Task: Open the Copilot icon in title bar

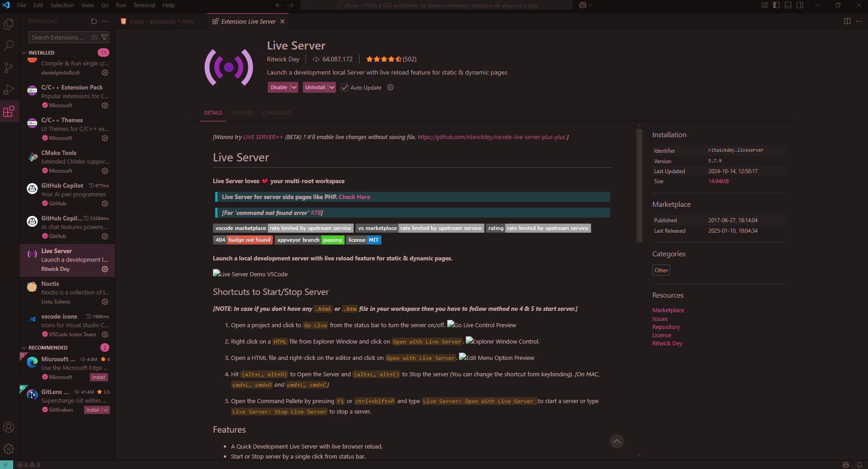Action: 582,5
